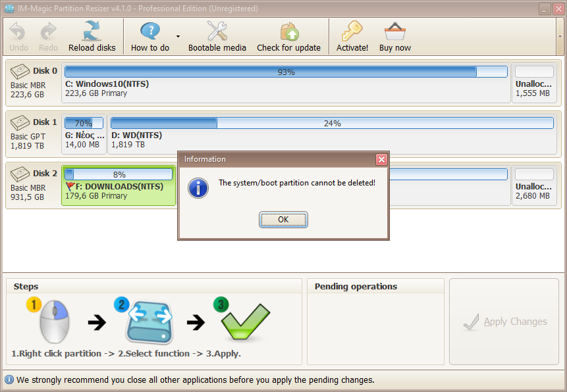Click the 24% usage bar of D: WD
Screen dimensions: 567x392
[332, 123]
